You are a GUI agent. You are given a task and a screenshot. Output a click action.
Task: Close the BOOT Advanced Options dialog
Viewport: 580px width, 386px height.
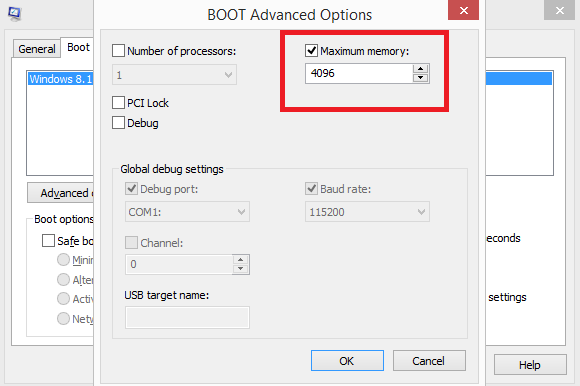(463, 10)
